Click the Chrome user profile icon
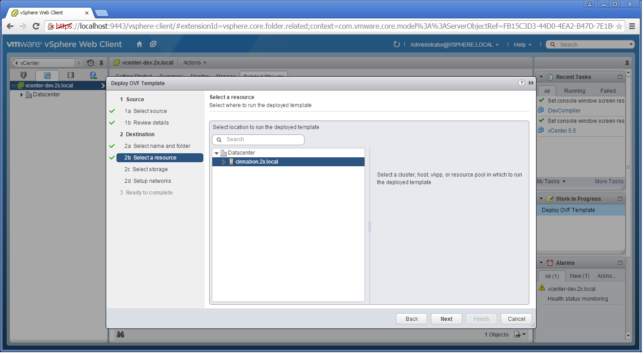This screenshot has width=644, height=354. 590,4
